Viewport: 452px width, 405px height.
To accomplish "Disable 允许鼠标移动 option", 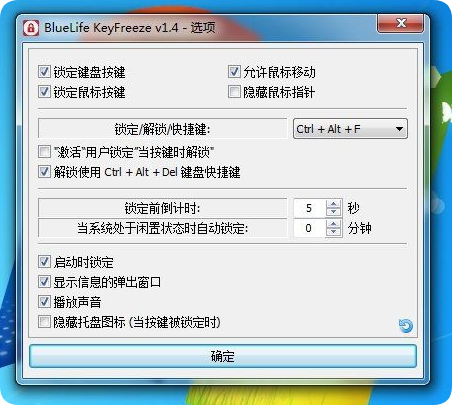I will point(234,72).
